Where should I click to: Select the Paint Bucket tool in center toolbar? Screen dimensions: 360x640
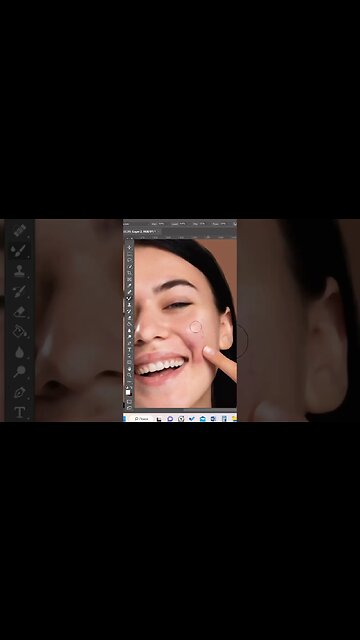(129, 324)
